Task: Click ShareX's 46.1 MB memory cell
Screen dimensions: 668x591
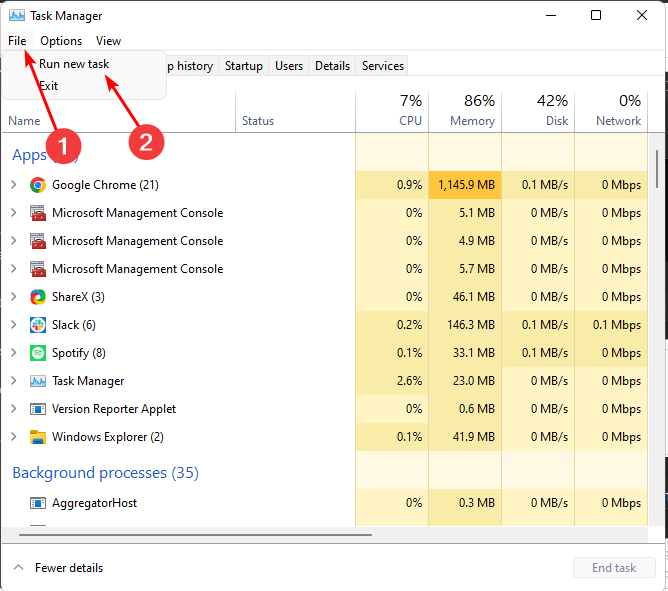Action: [465, 297]
